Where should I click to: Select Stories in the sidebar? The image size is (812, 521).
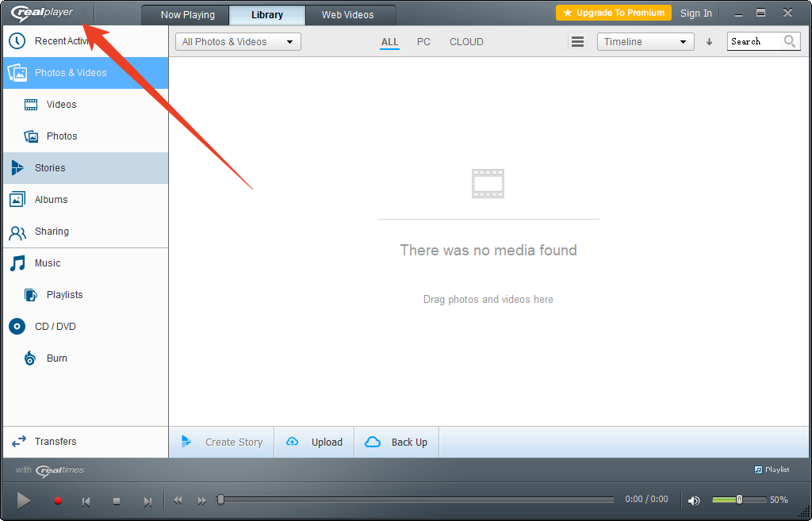50,168
